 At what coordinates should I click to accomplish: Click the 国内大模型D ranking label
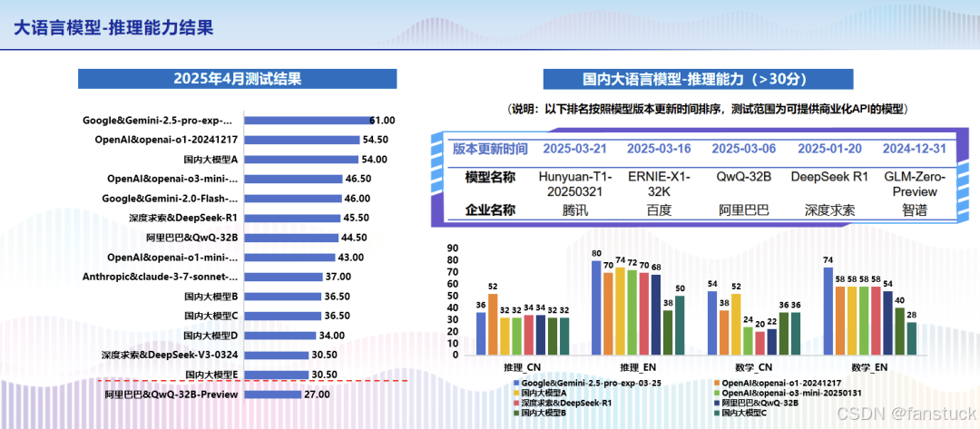[211, 335]
